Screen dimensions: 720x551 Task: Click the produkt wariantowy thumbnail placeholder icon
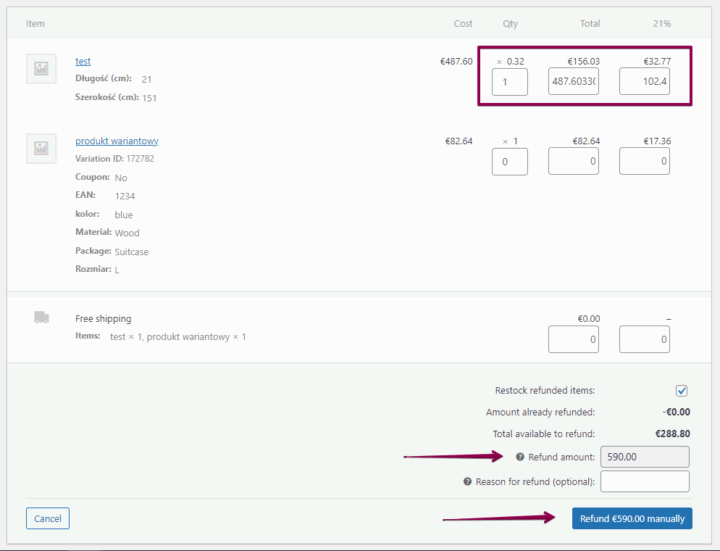(x=41, y=148)
